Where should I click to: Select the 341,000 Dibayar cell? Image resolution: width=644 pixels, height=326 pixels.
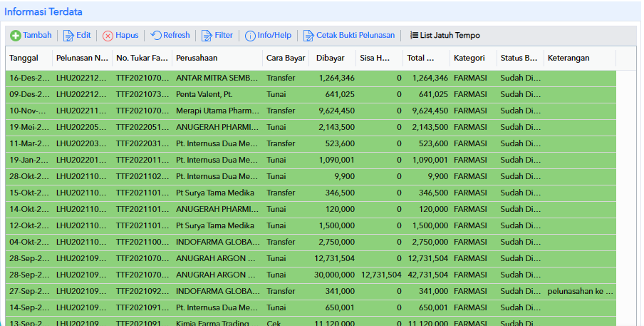(333, 292)
